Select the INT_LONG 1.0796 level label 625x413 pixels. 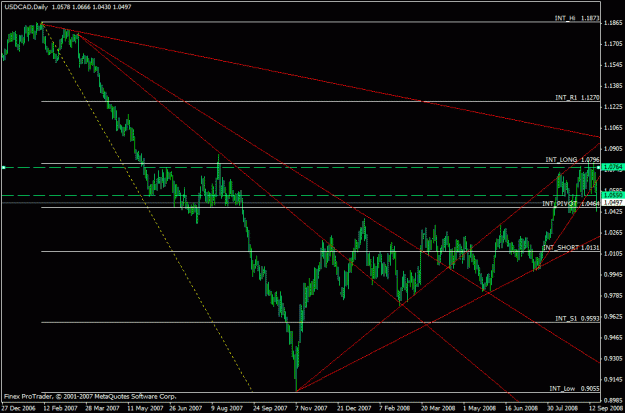[572, 159]
